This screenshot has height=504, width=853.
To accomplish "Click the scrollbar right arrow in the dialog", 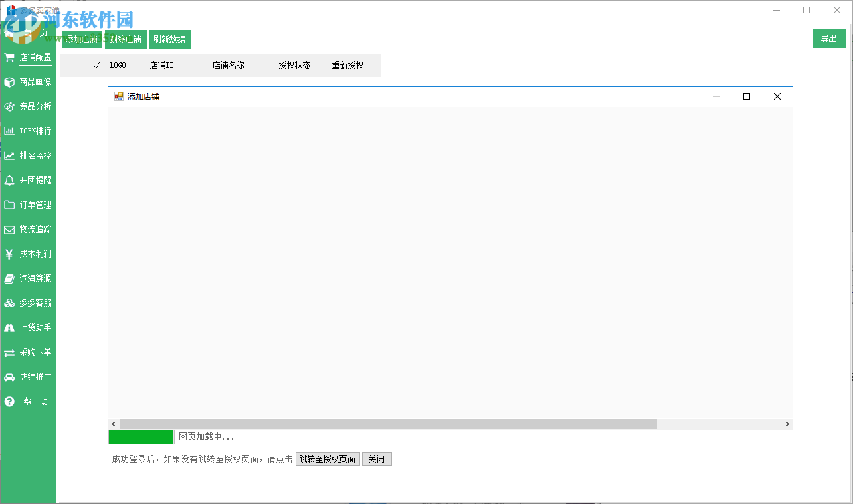I will pyautogui.click(x=787, y=424).
